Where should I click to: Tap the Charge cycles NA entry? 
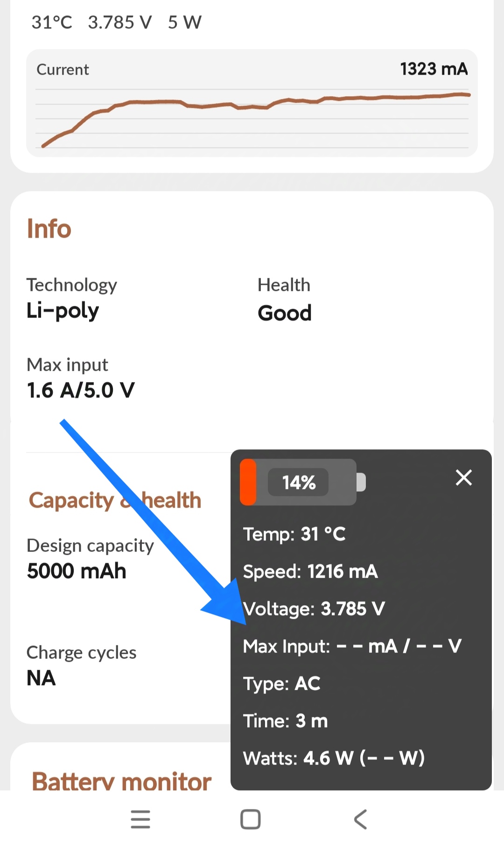click(42, 678)
